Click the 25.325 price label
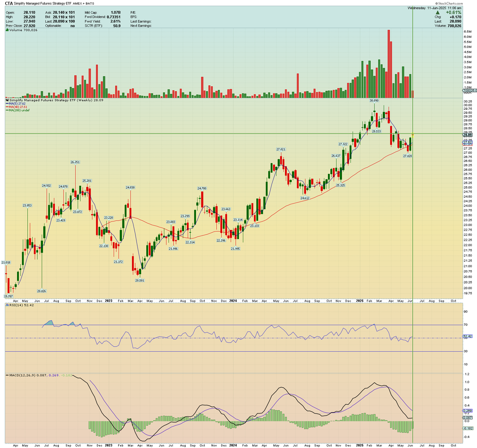 pyautogui.click(x=341, y=185)
